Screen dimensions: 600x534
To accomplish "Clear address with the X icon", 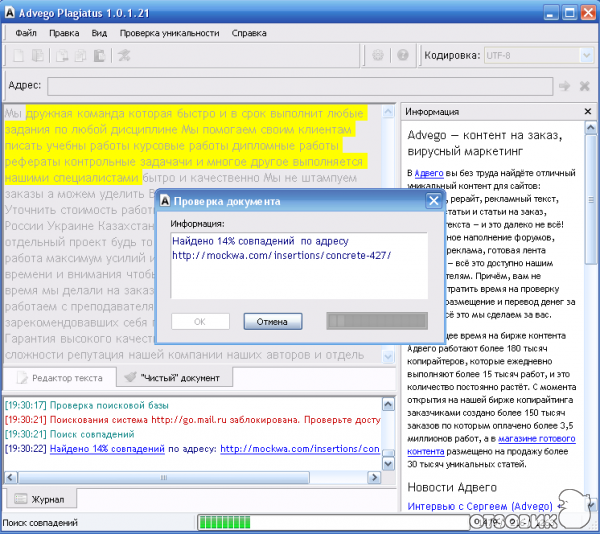I will [x=586, y=86].
